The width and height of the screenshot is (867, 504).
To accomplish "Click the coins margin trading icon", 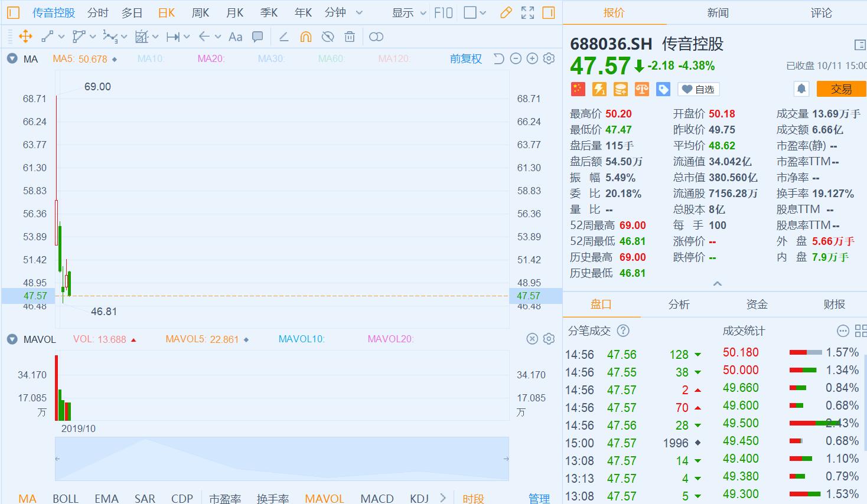I will 620,89.
